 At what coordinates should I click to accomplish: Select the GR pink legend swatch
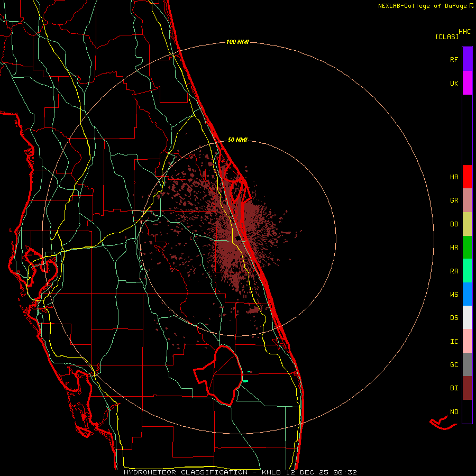467,200
